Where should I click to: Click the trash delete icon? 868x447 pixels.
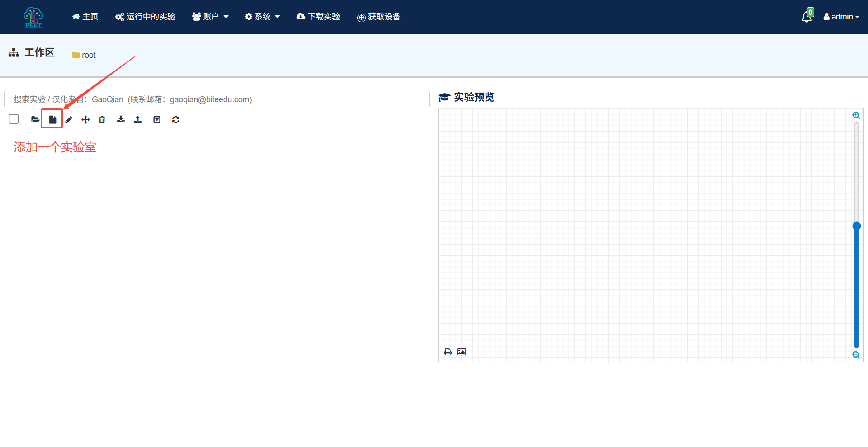click(102, 119)
